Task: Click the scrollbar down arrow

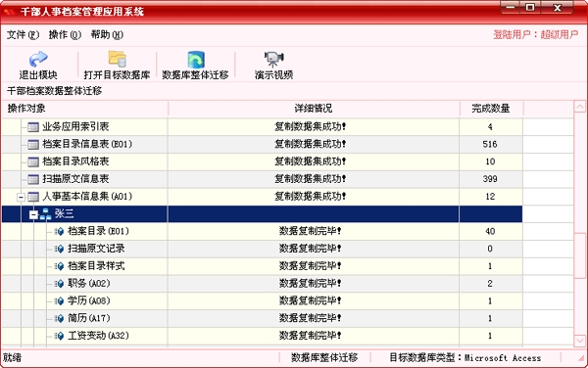Action: [580, 341]
